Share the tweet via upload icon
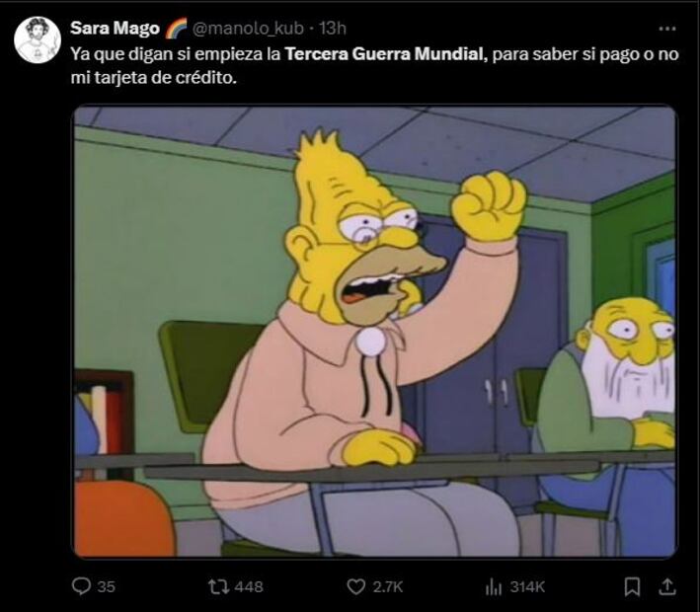This screenshot has height=612, width=700. click(x=667, y=586)
